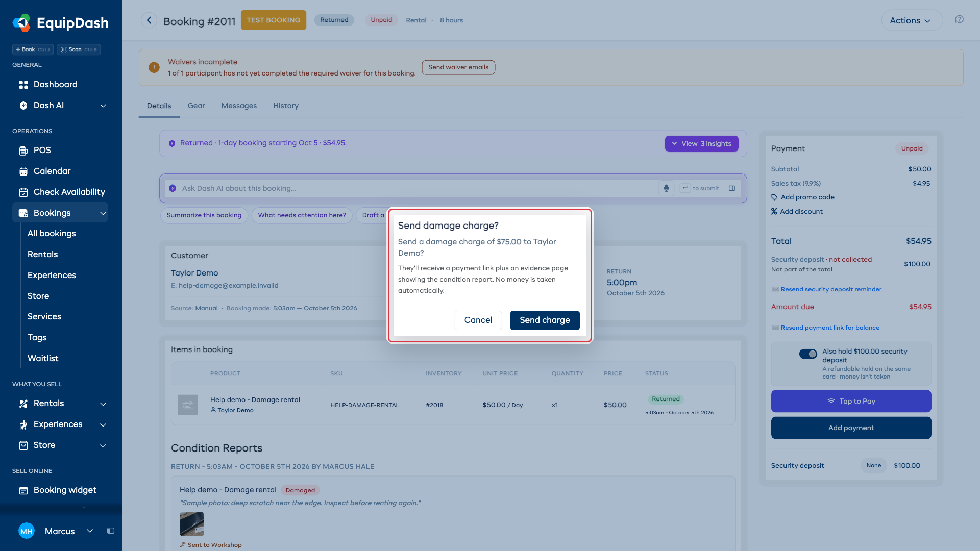Expand the Rentals section under What You Sell
Image resolution: width=980 pixels, height=551 pixels.
coord(103,404)
